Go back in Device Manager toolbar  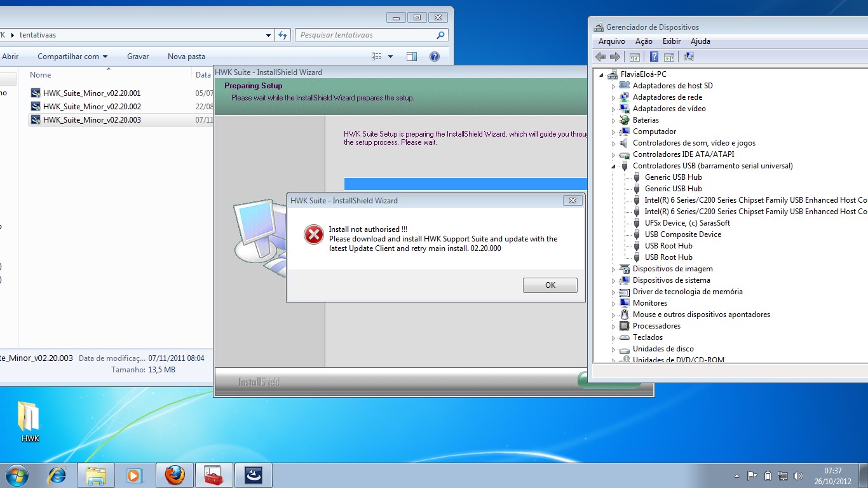[600, 57]
